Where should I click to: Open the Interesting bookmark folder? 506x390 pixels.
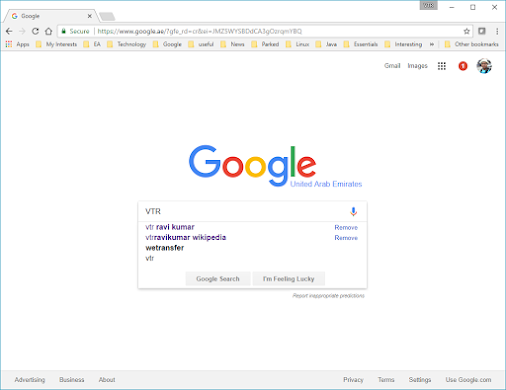coord(404,44)
